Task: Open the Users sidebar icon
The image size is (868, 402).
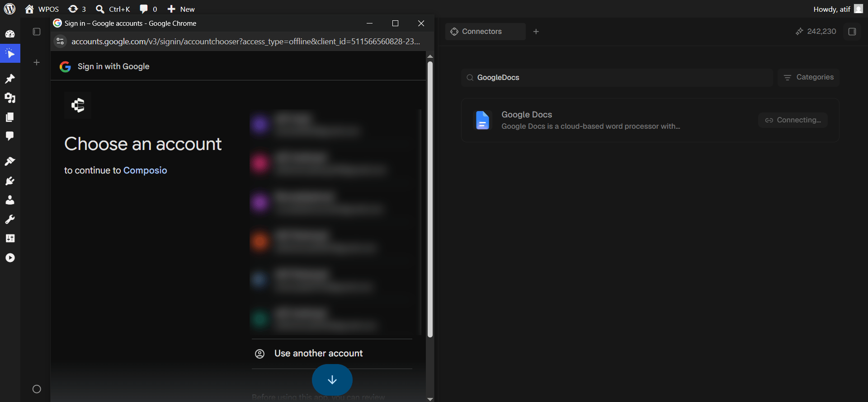Action: pos(10,200)
